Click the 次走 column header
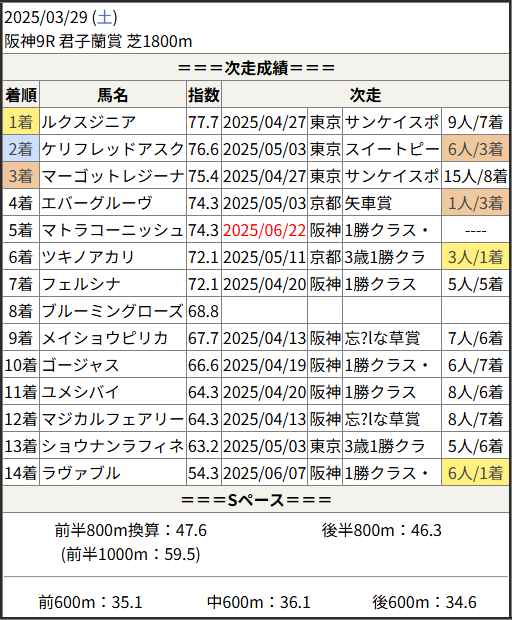 tap(365, 95)
